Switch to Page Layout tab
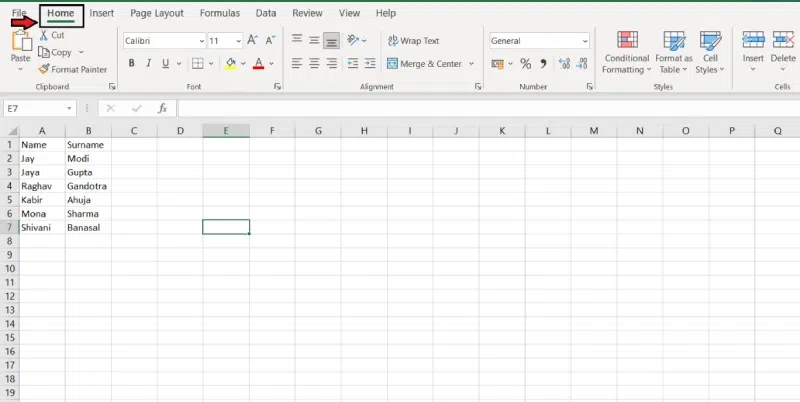 (157, 13)
